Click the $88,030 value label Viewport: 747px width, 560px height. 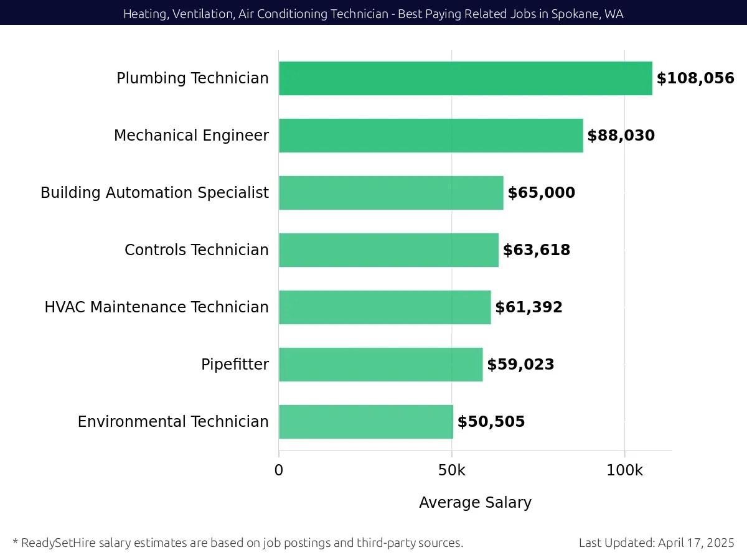pos(621,136)
